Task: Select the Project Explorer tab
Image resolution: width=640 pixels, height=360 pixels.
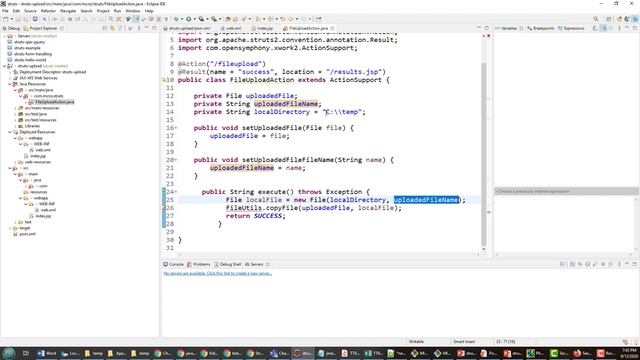Action: click(x=41, y=28)
